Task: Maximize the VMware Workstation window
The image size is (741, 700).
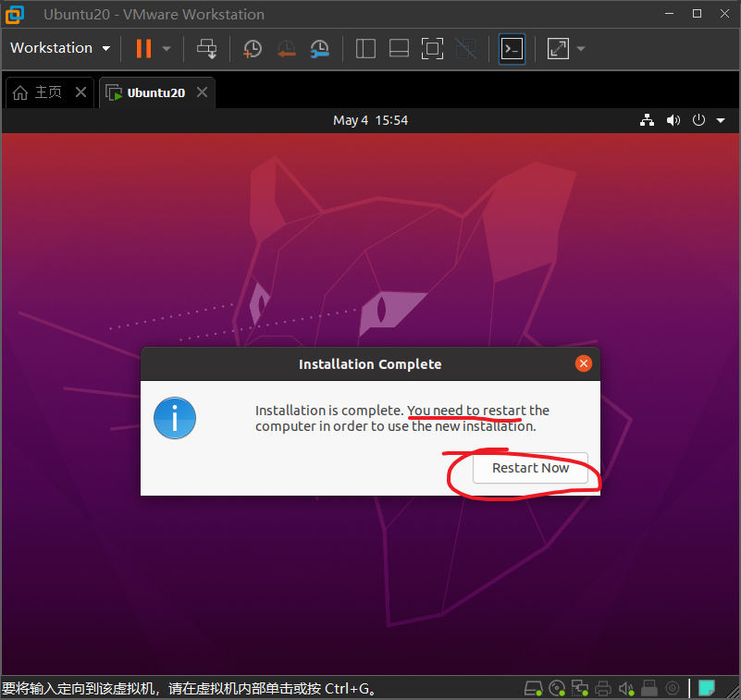Action: tap(697, 14)
